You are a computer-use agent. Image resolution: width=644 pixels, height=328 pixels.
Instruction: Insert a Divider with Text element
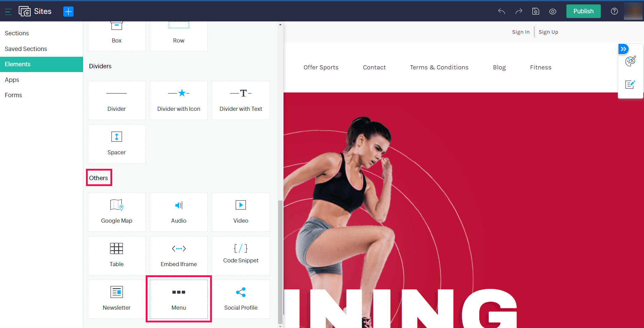pos(241,100)
